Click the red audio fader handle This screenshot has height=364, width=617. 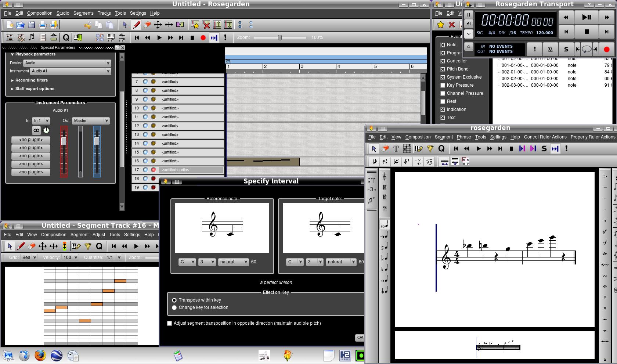pyautogui.click(x=64, y=141)
